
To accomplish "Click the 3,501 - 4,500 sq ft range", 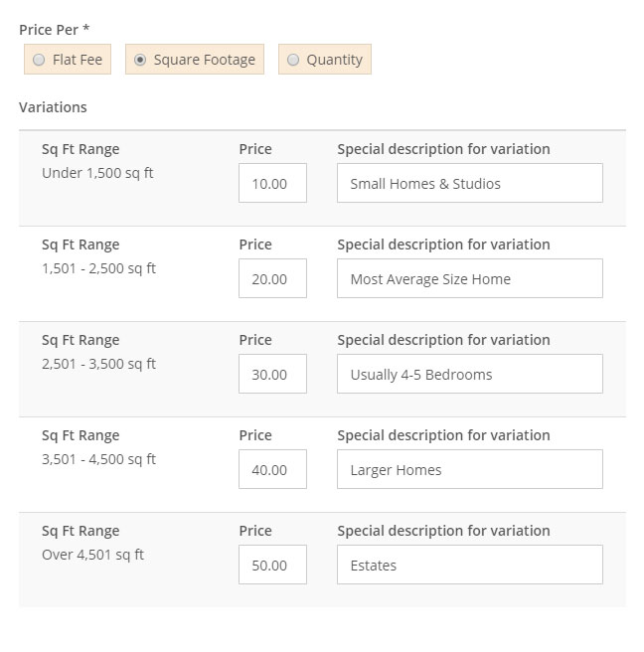I will click(x=99, y=459).
